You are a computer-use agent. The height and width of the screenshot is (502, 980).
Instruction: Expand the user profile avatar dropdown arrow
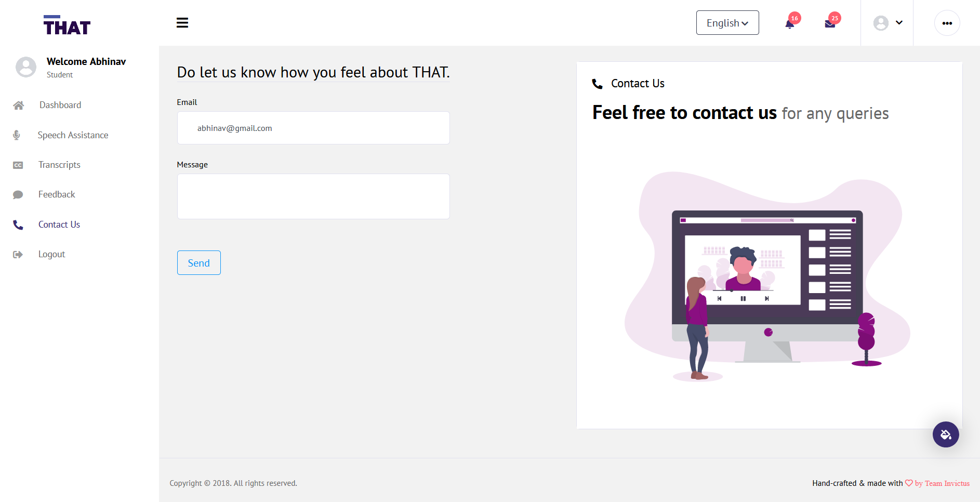click(x=899, y=23)
